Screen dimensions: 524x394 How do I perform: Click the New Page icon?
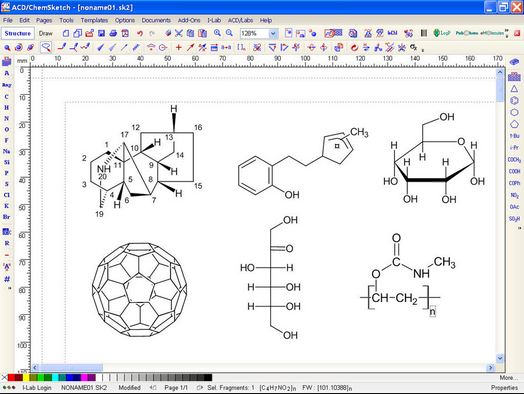tap(66, 33)
